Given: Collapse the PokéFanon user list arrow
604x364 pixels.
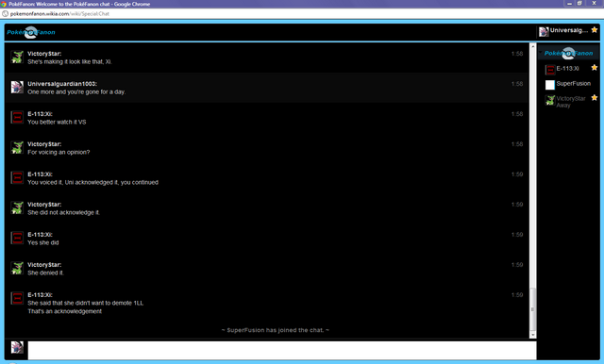Looking at the screenshot, I should (541, 53).
